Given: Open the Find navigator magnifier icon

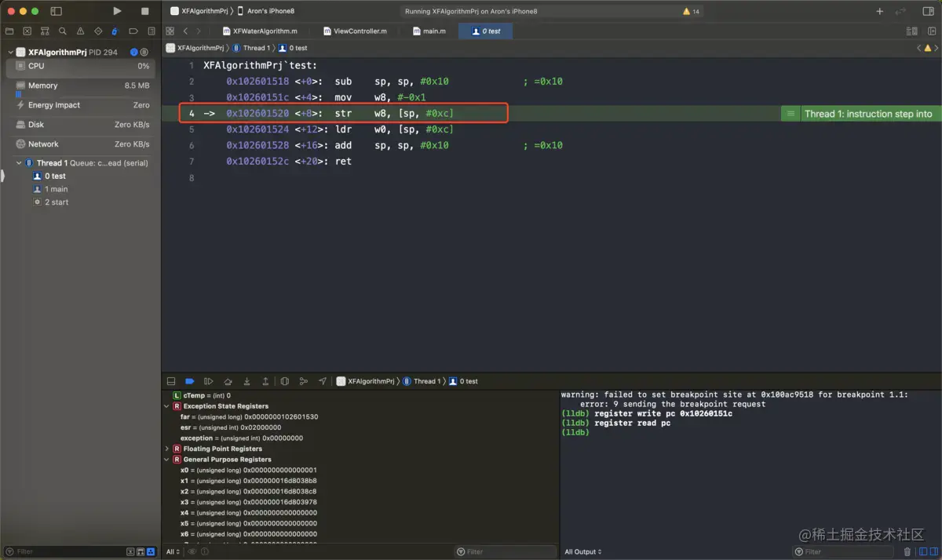Looking at the screenshot, I should [x=63, y=31].
